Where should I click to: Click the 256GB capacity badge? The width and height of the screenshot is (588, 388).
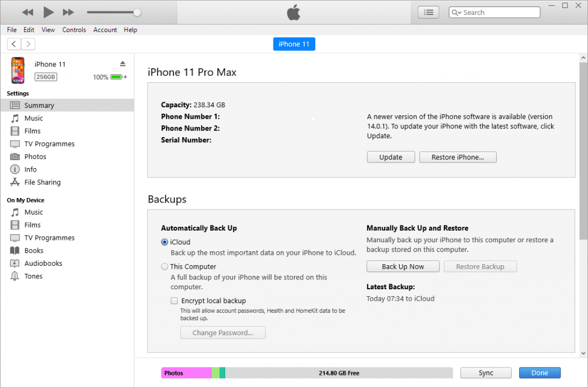(46, 77)
